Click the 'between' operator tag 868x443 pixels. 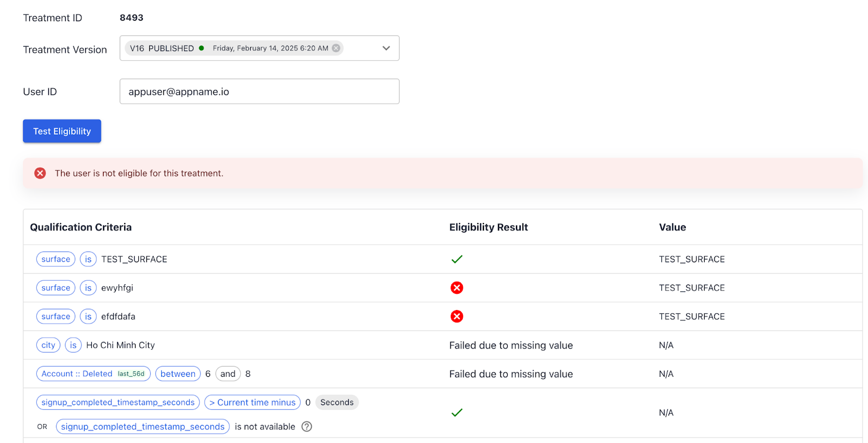tap(178, 374)
